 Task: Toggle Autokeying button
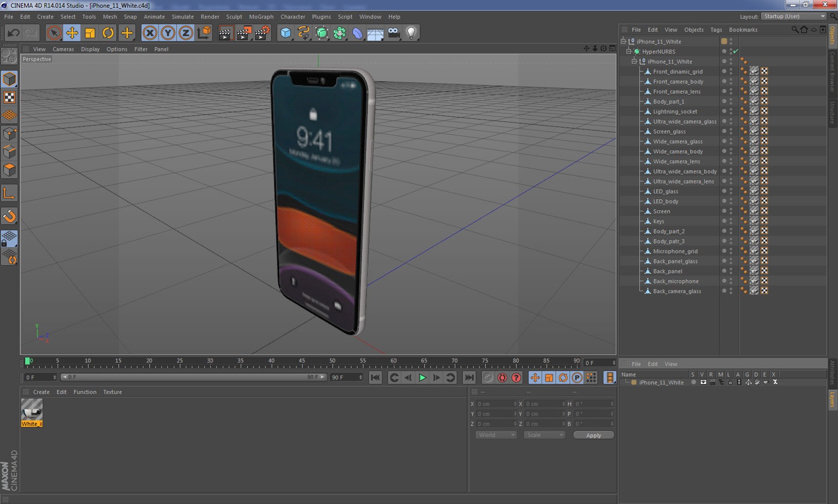point(502,378)
